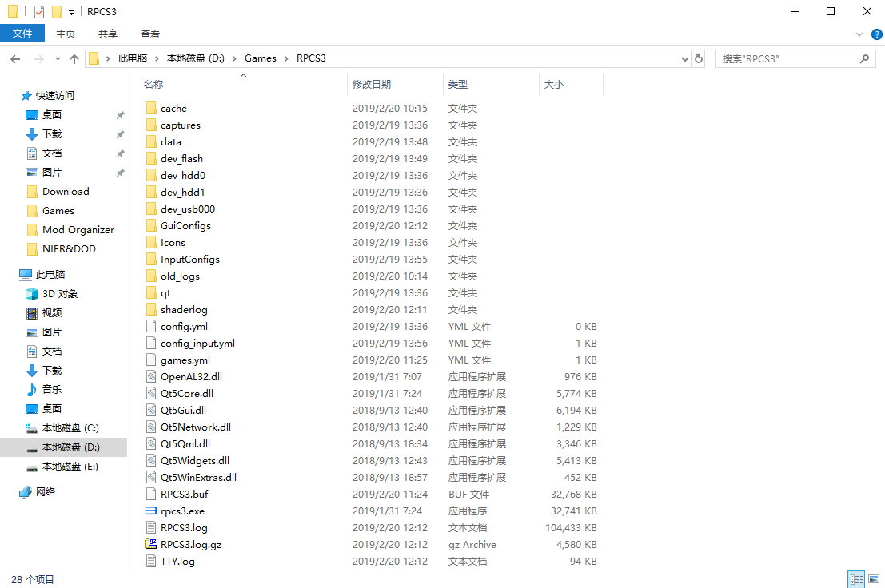Viewport: 885px width, 588px height.
Task: Click the Back navigation arrow
Action: click(x=15, y=58)
